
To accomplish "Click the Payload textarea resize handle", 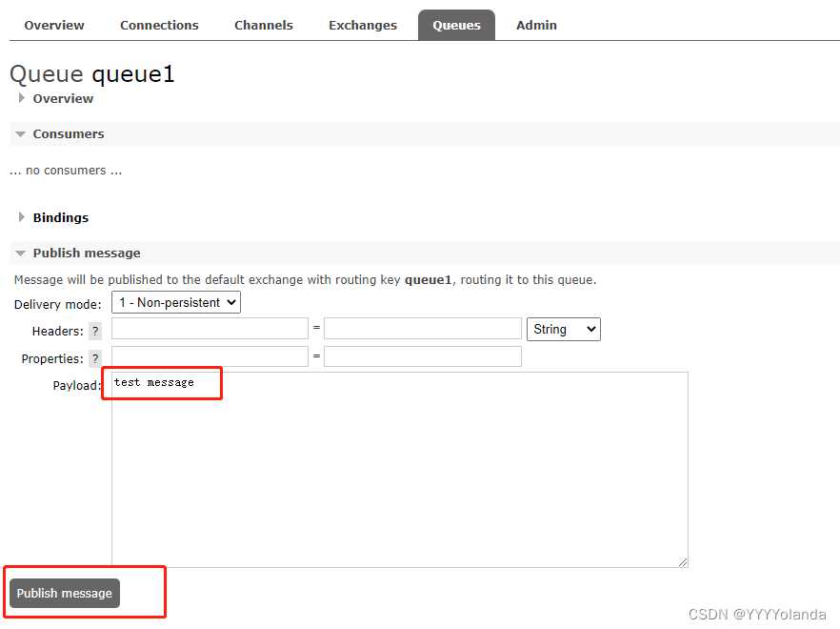I will pyautogui.click(x=683, y=562).
